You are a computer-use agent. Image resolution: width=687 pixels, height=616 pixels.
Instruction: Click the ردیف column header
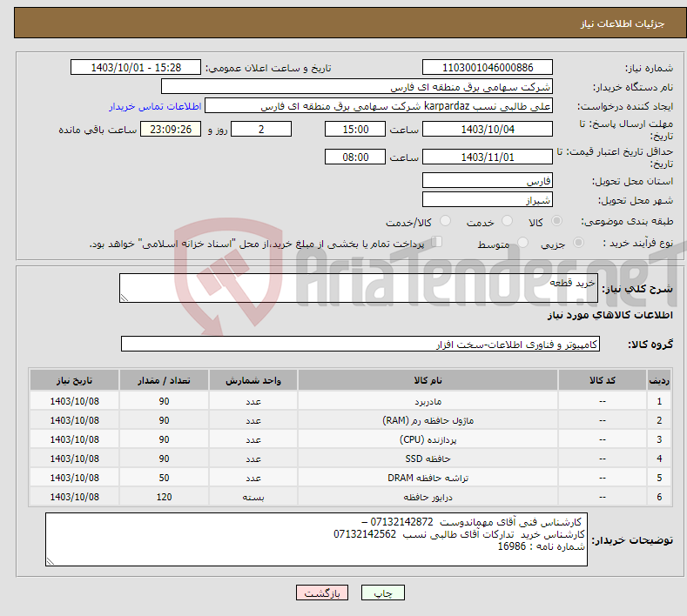[x=659, y=380]
